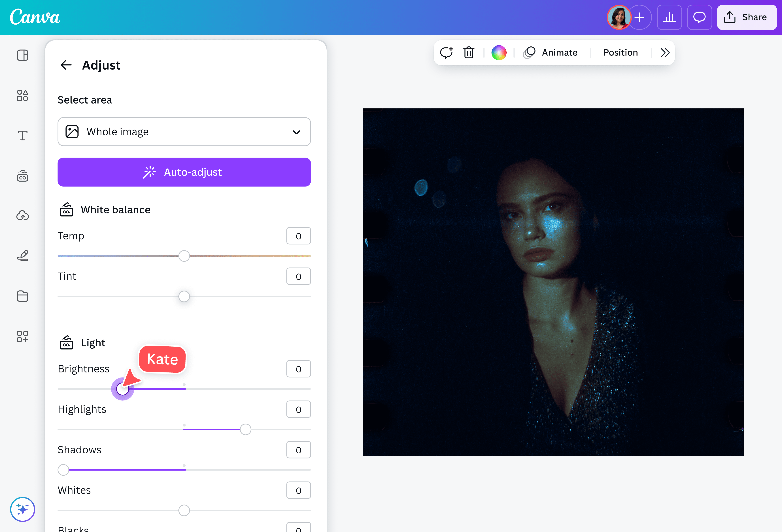Go back using the Adjust panel arrow
782x532 pixels.
(66, 65)
